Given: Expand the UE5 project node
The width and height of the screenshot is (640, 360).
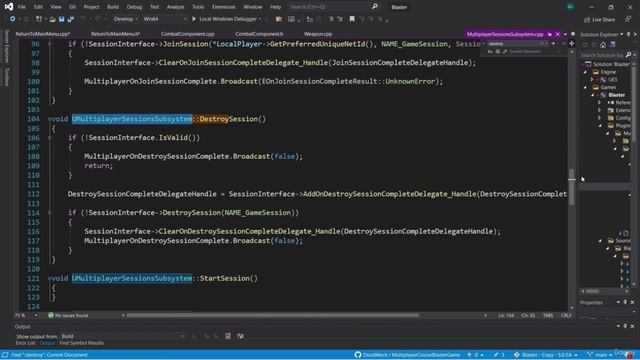Looking at the screenshot, I should pos(592,80).
